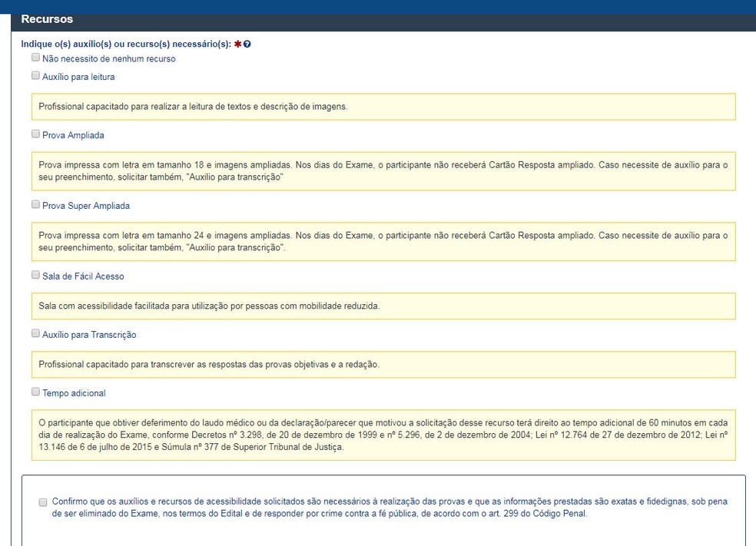Click the size 18 font description box
This screenshot has height=546, width=756.
pyautogui.click(x=383, y=171)
